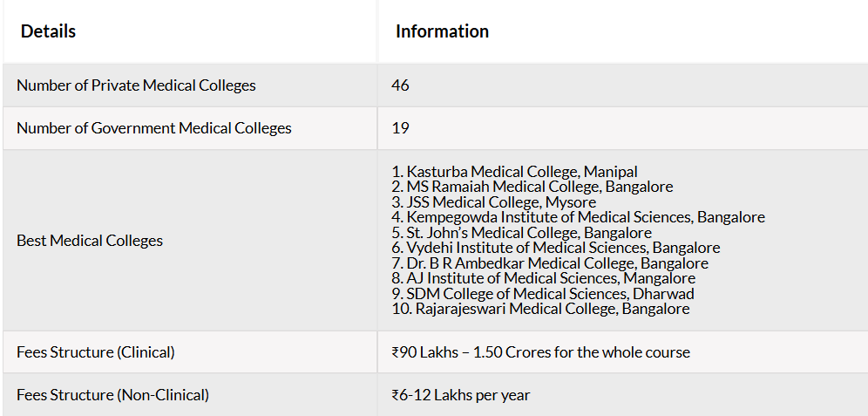Click the value 46 cell
The width and height of the screenshot is (868, 416).
pyautogui.click(x=623, y=85)
